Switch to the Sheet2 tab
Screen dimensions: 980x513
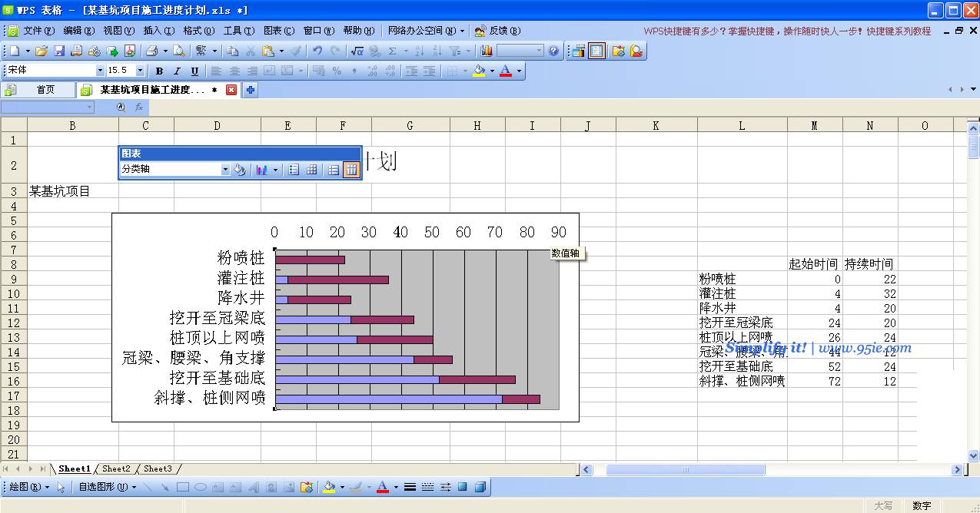(x=116, y=468)
